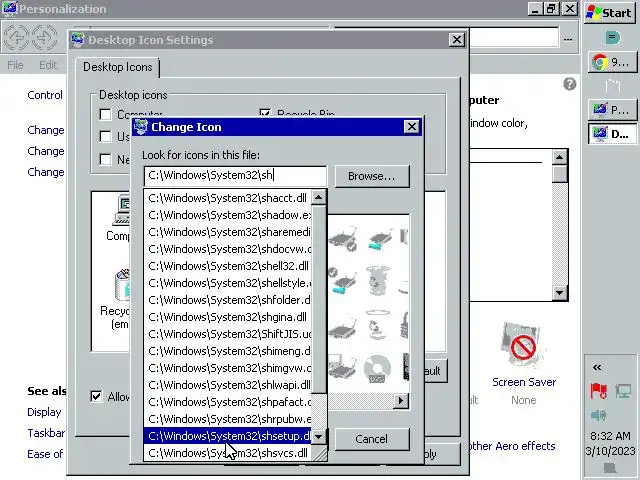Click down arrow of autocomplete list scrollbar
This screenshot has width=640, height=480.
pos(318,436)
